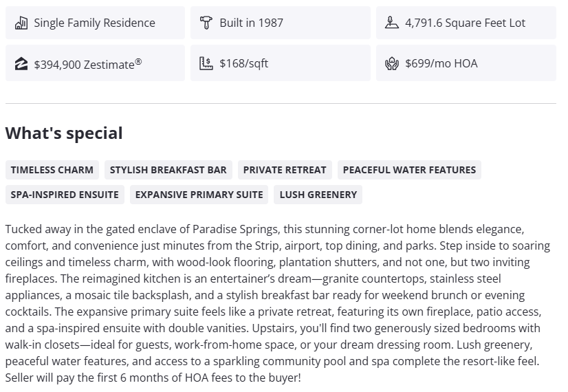Screen dimensions: 568x392
Task: Click the 4,791.6 Square Feet Lot label
Action: click(x=465, y=23)
